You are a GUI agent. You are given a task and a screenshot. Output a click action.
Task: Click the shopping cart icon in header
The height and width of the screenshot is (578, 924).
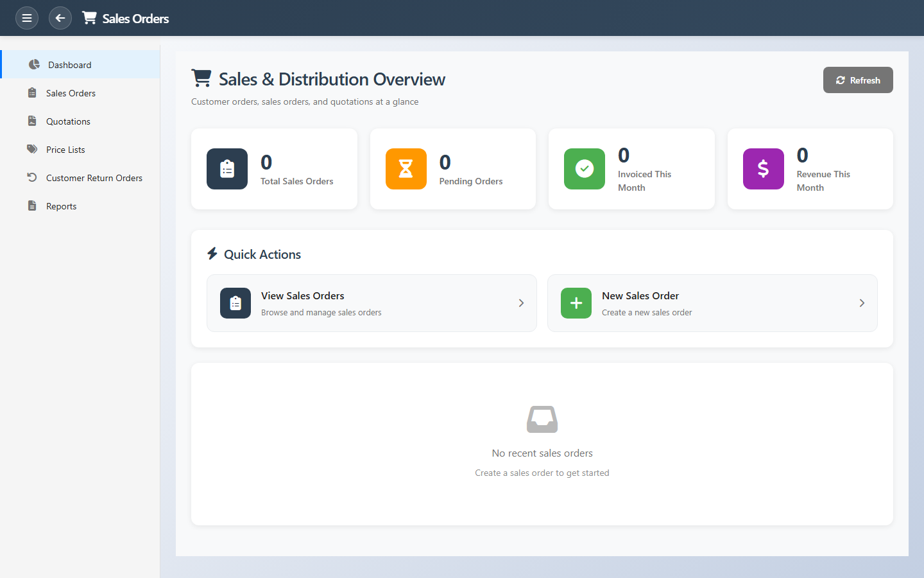click(89, 18)
